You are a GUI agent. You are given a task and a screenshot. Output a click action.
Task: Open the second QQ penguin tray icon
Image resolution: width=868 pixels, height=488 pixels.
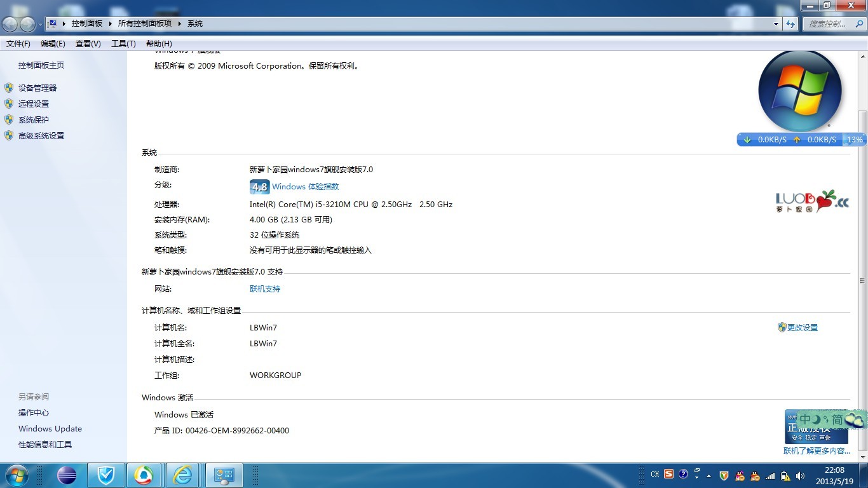(x=755, y=475)
